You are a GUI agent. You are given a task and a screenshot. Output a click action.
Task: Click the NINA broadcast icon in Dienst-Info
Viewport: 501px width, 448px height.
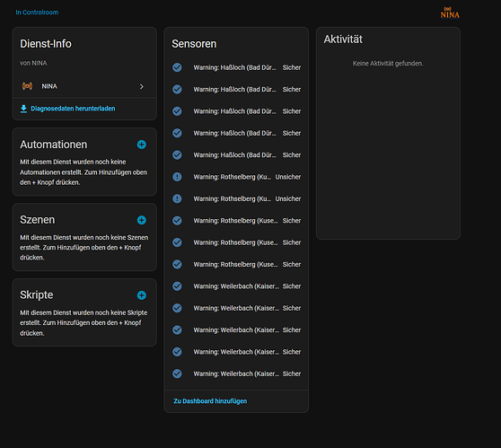pos(27,86)
